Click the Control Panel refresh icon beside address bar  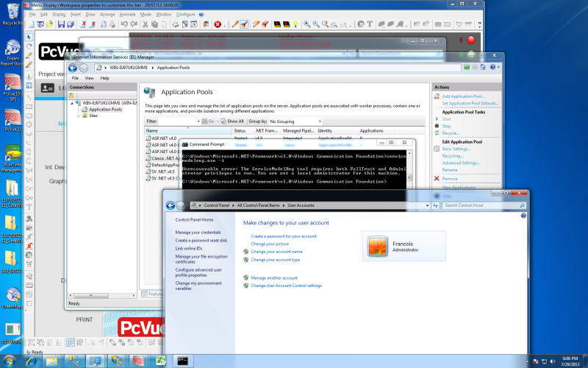[x=435, y=205]
